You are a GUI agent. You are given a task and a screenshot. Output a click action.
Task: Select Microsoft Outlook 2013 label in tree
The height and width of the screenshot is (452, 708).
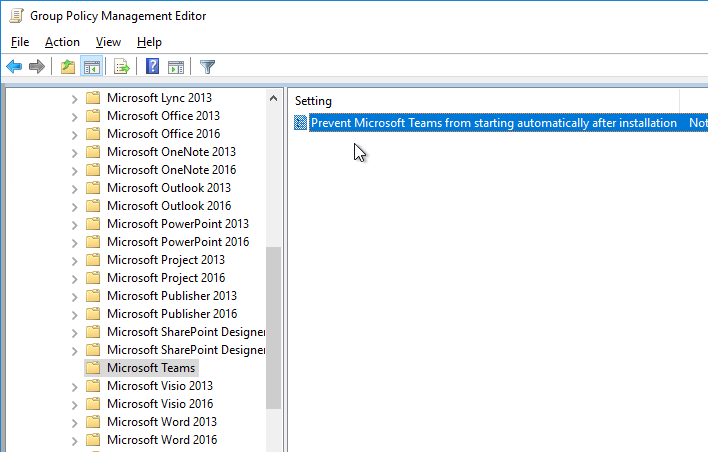(x=169, y=188)
